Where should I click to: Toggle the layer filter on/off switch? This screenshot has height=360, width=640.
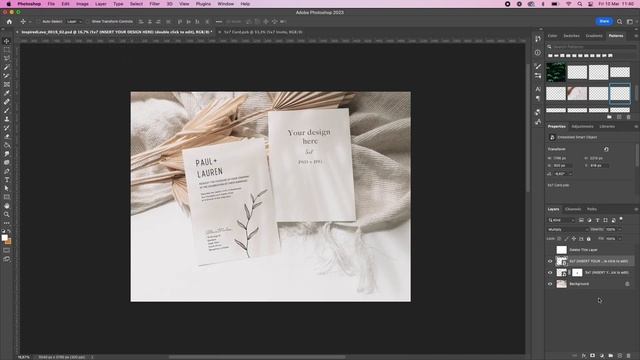click(x=621, y=220)
